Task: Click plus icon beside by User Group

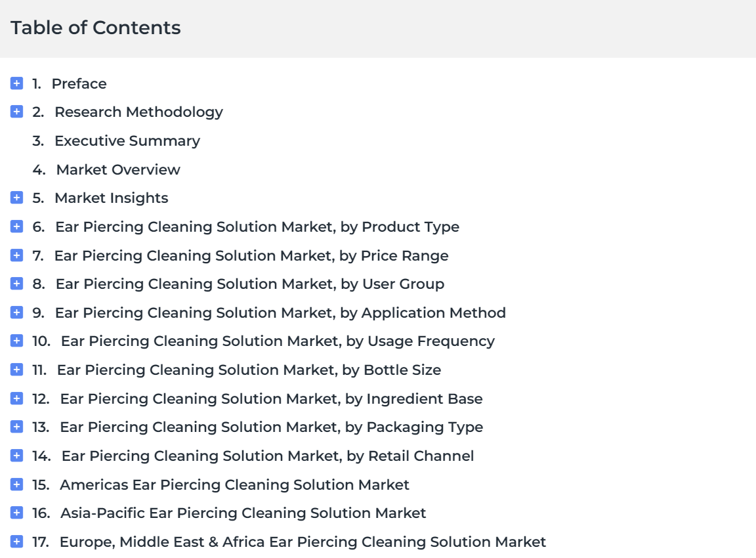Action: click(16, 284)
